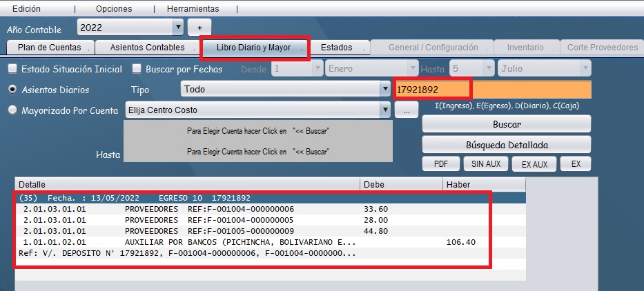The image size is (644, 291).
Task: Enable Estado Situación Inicial checkbox
Action: click(x=12, y=69)
